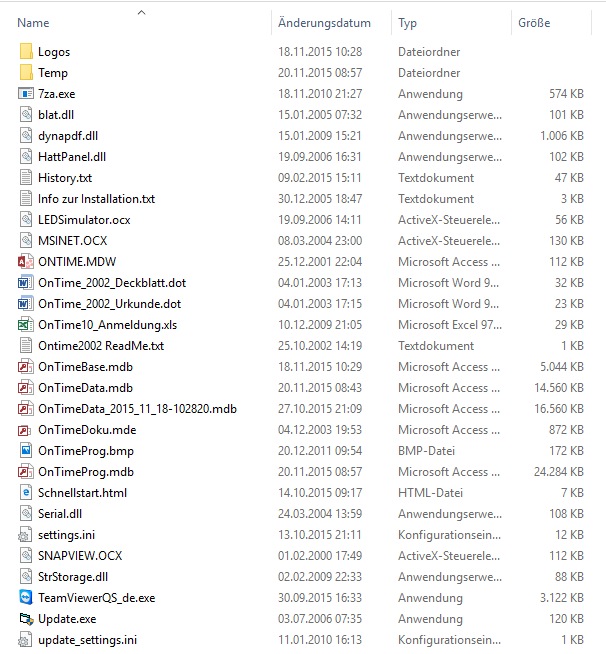Select the file name MSINET.OCX
The width and height of the screenshot is (606, 654).
72,241
